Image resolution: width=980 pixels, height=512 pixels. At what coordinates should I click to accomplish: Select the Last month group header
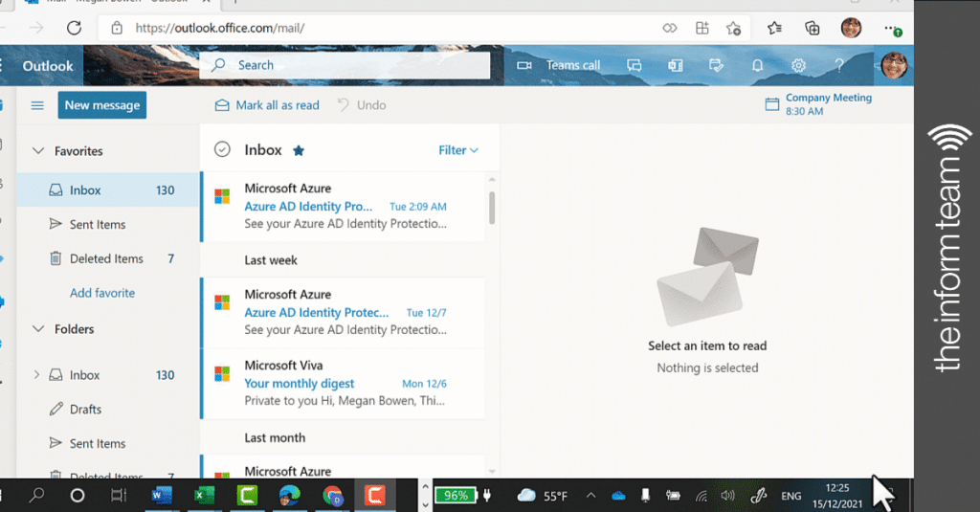pyautogui.click(x=275, y=437)
